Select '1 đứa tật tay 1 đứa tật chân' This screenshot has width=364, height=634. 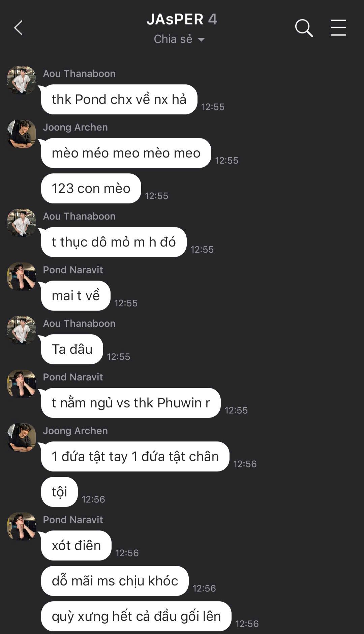(135, 457)
